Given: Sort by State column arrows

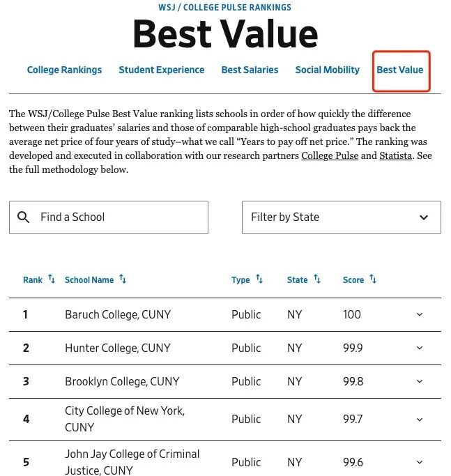Looking at the screenshot, I should pyautogui.click(x=317, y=279).
